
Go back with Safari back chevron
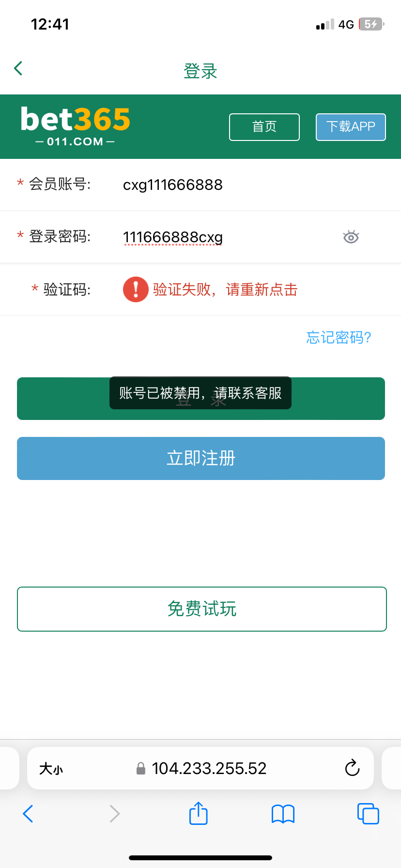pos(28,814)
